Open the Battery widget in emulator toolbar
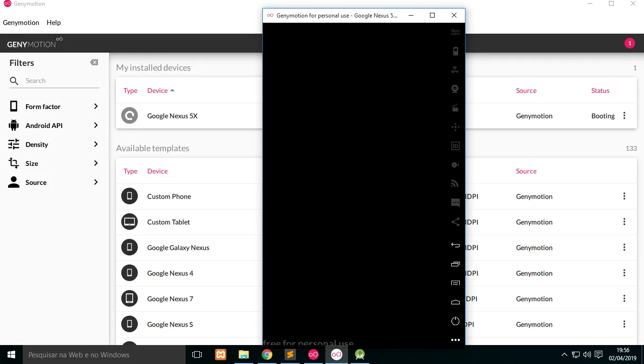The width and height of the screenshot is (644, 364). click(456, 51)
